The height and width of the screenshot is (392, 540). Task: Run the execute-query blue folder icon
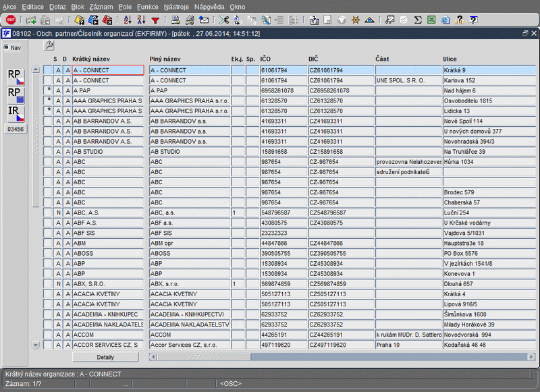click(93, 20)
